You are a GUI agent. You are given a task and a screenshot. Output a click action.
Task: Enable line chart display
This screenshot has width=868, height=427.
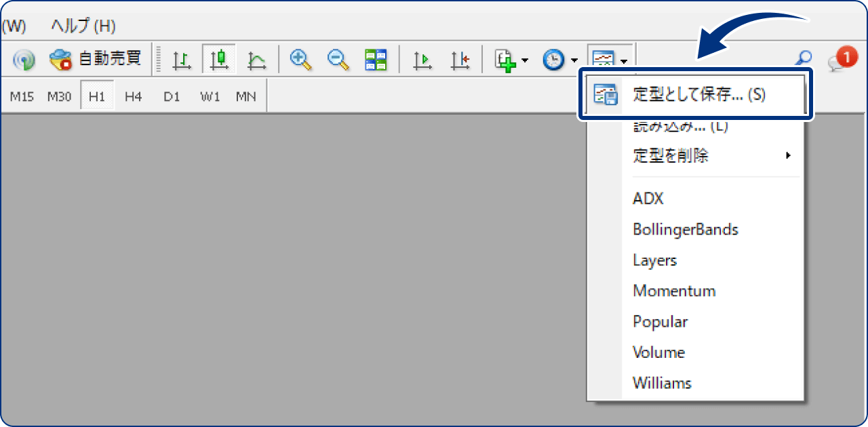coord(256,60)
